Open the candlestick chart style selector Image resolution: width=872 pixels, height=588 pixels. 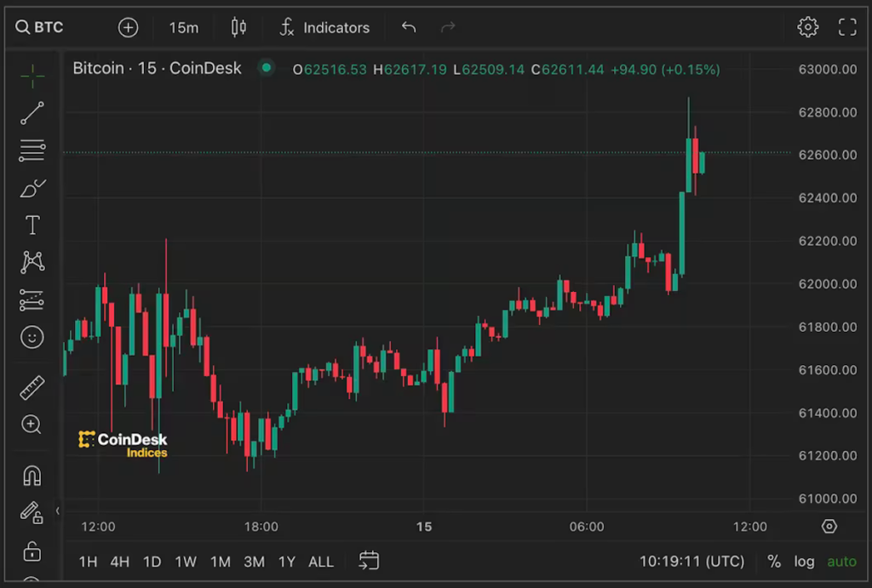(x=238, y=26)
